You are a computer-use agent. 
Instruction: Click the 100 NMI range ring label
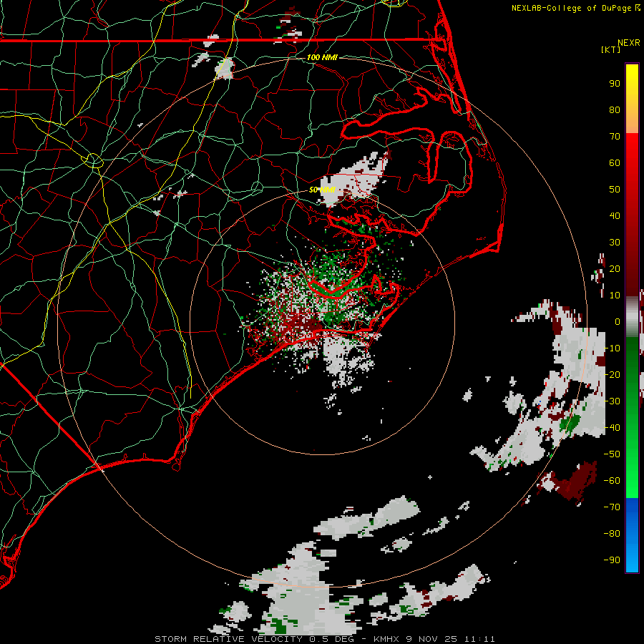(x=322, y=57)
